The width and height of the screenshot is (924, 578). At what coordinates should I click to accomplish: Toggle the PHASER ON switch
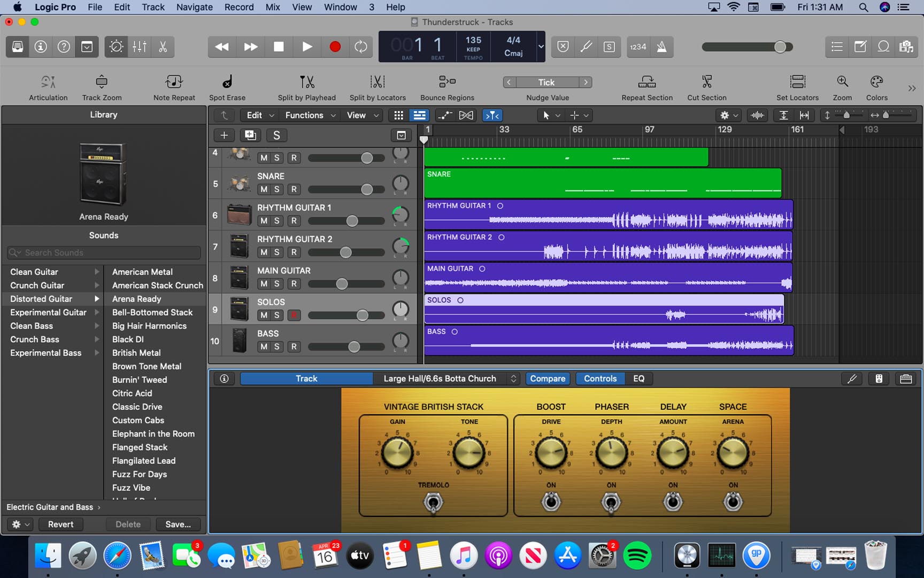[611, 502]
